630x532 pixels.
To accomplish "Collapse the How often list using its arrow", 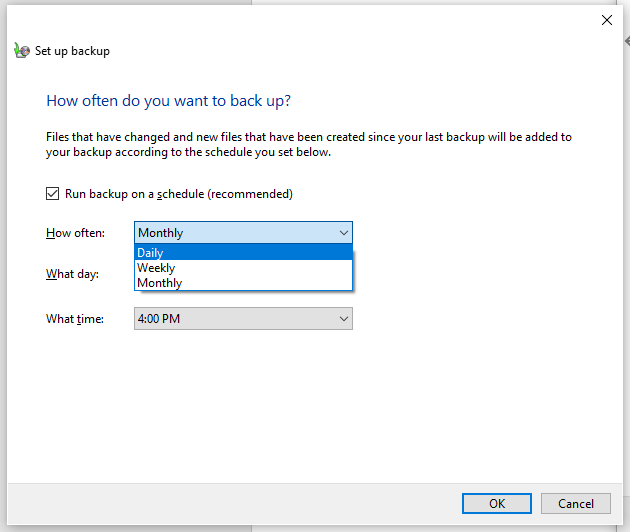I will point(343,233).
